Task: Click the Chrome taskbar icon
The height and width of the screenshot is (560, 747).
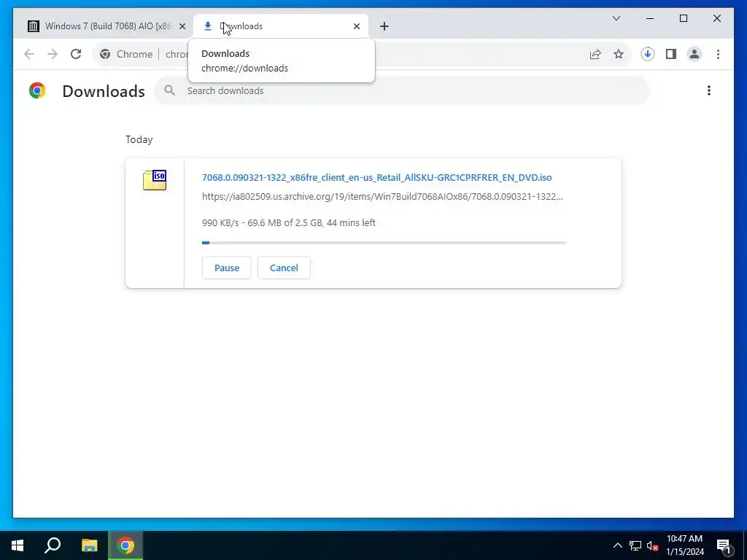Action: coord(125,545)
